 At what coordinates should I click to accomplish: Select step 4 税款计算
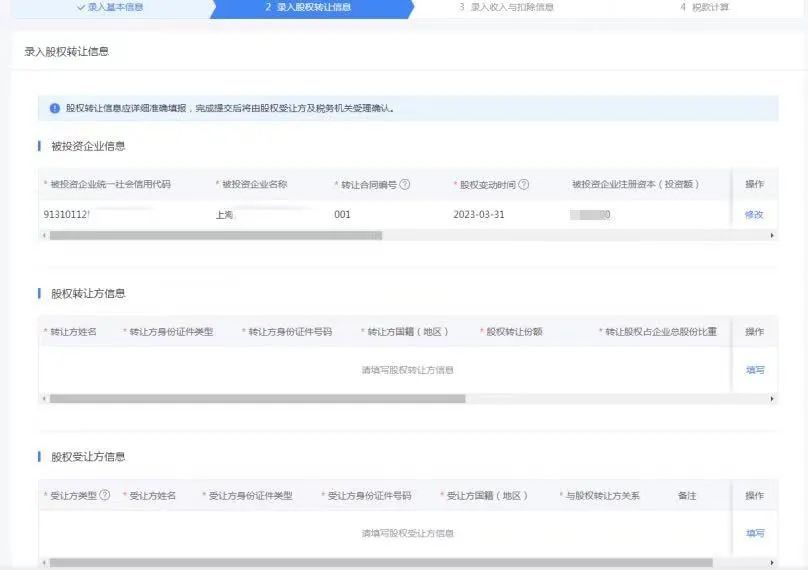(x=704, y=7)
